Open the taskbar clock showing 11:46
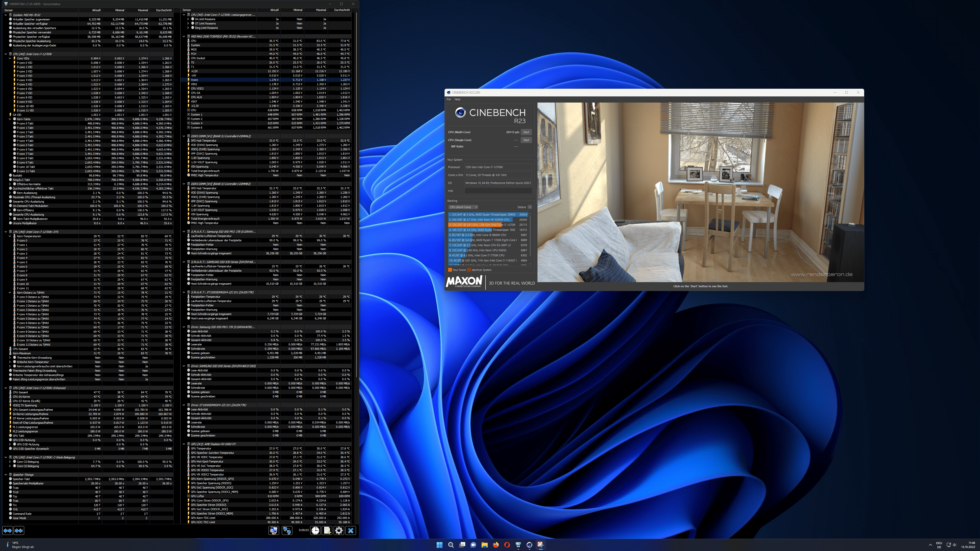 (x=968, y=545)
